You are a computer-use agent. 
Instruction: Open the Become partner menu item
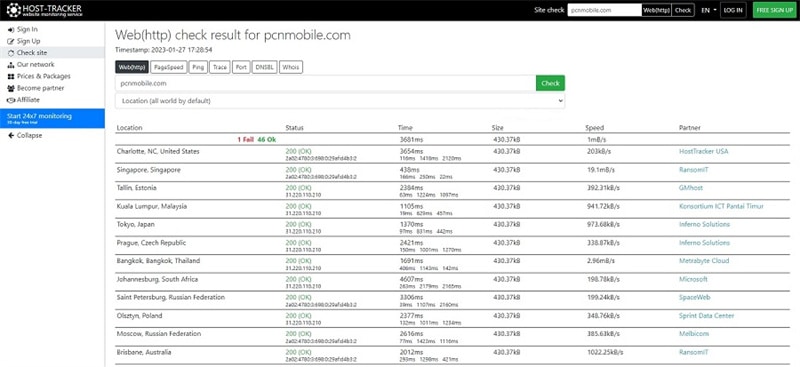coord(40,88)
